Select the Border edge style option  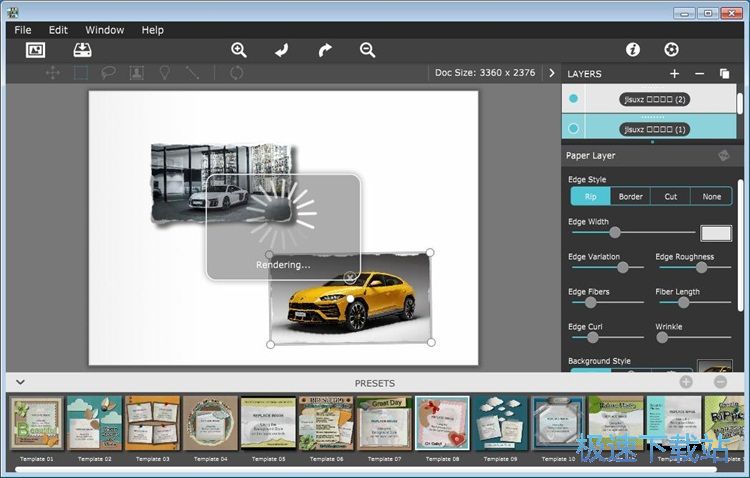click(x=630, y=197)
